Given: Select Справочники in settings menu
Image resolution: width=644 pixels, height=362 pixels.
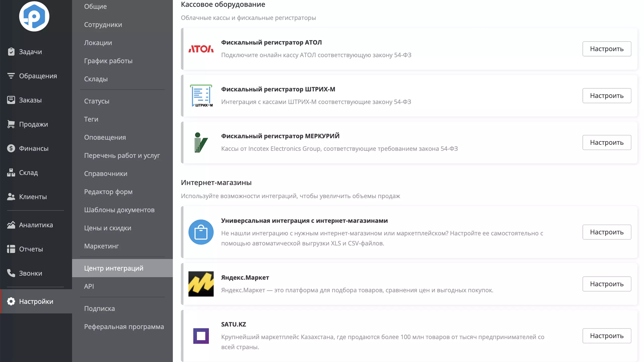Looking at the screenshot, I should [122, 173].
